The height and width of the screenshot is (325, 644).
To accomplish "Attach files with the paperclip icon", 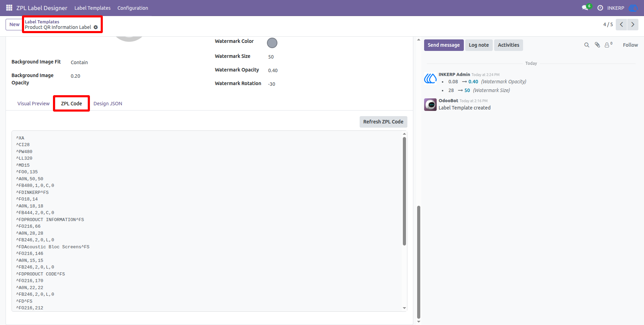I will pyautogui.click(x=597, y=45).
